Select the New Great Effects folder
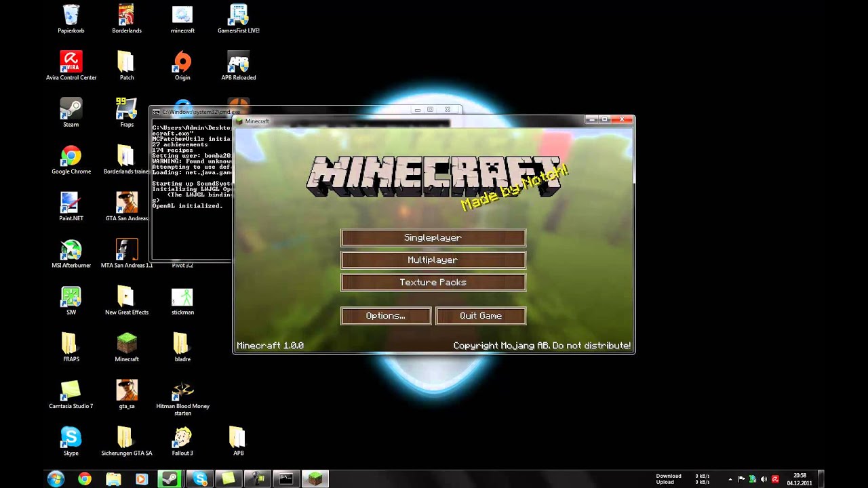This screenshot has height=488, width=868. pyautogui.click(x=127, y=301)
